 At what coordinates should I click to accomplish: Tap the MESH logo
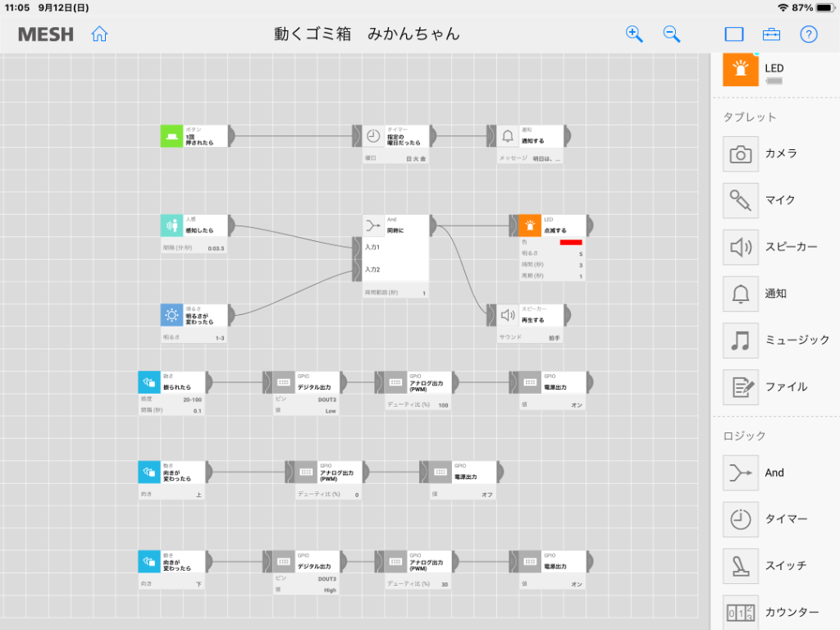tap(46, 34)
